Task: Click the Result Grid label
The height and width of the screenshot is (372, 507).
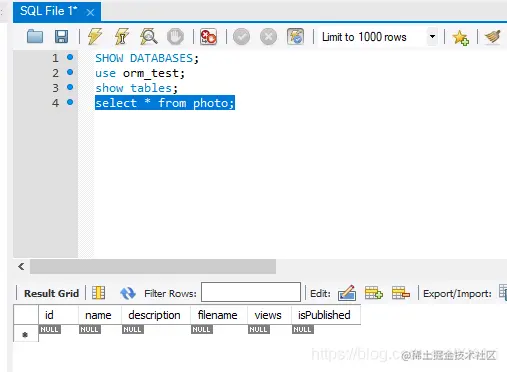Action: (x=51, y=293)
